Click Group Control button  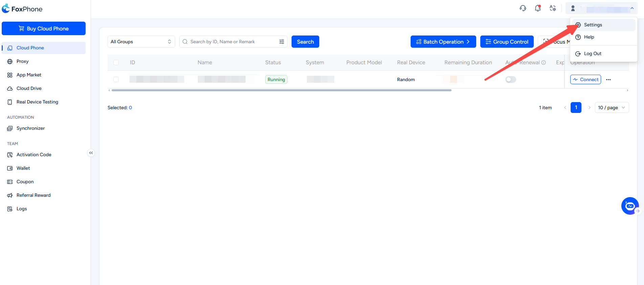[x=507, y=42]
